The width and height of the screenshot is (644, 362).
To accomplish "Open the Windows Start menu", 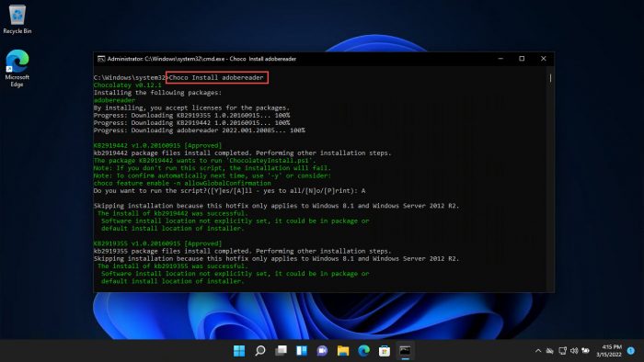I will click(x=239, y=351).
